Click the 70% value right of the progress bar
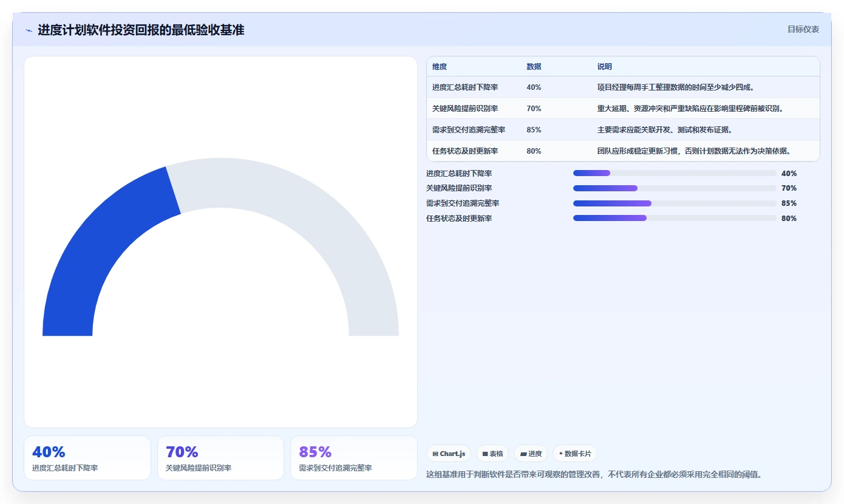The image size is (844, 504). click(789, 188)
